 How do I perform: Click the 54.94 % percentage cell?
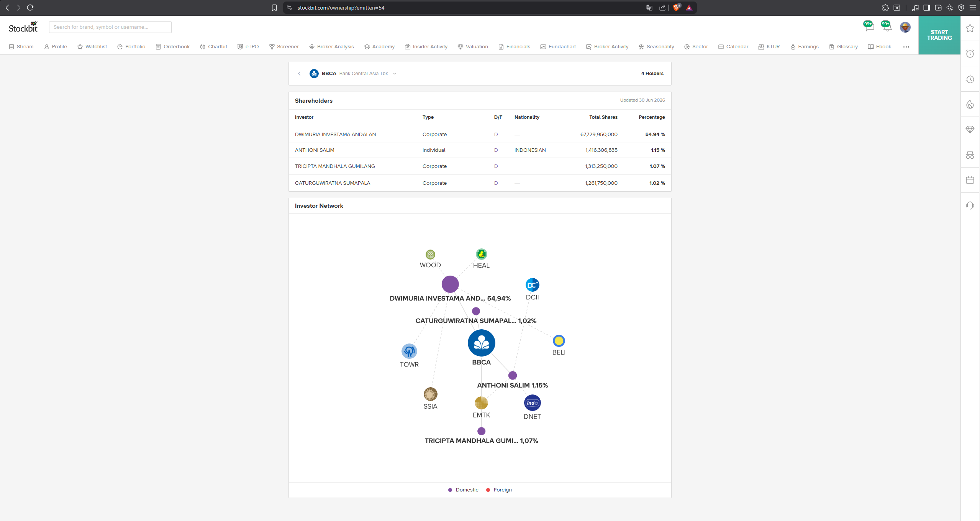655,135
